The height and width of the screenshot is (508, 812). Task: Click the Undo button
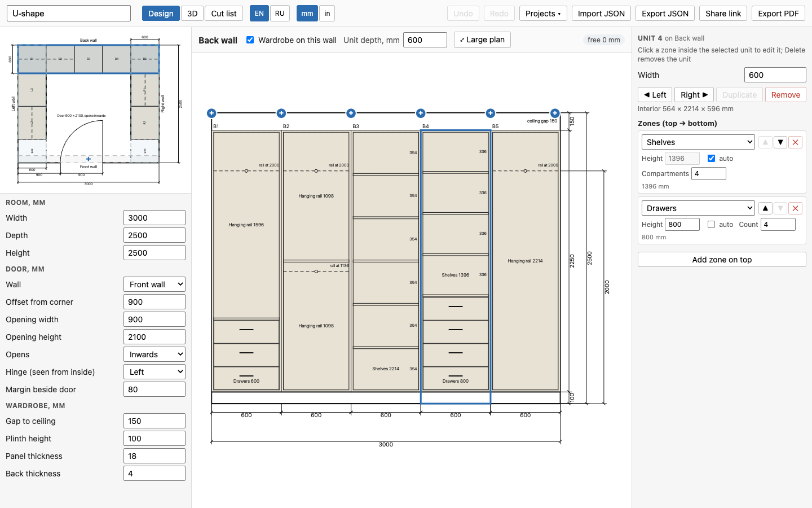tap(464, 14)
